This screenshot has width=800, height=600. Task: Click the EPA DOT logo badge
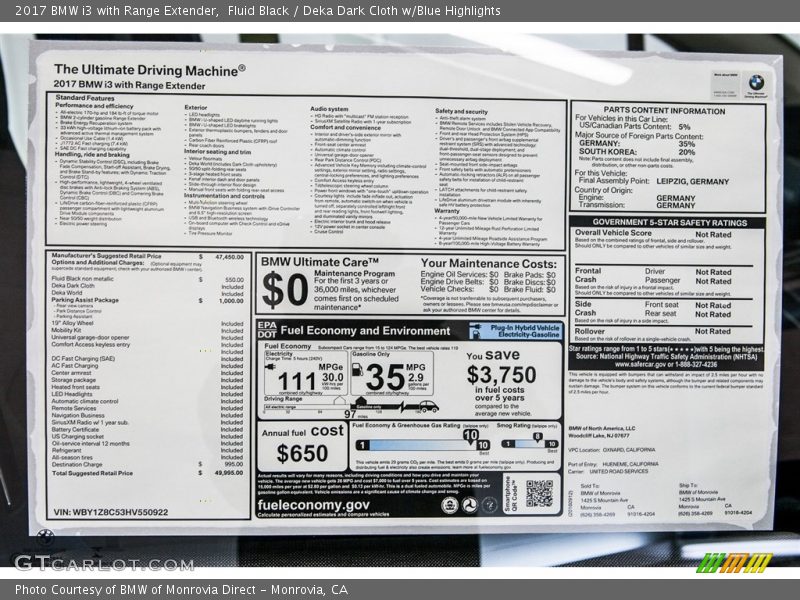[x=267, y=330]
